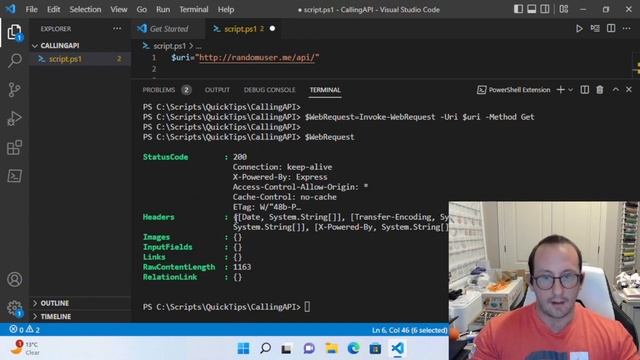Open Windows taskbar Search

click(x=265, y=348)
